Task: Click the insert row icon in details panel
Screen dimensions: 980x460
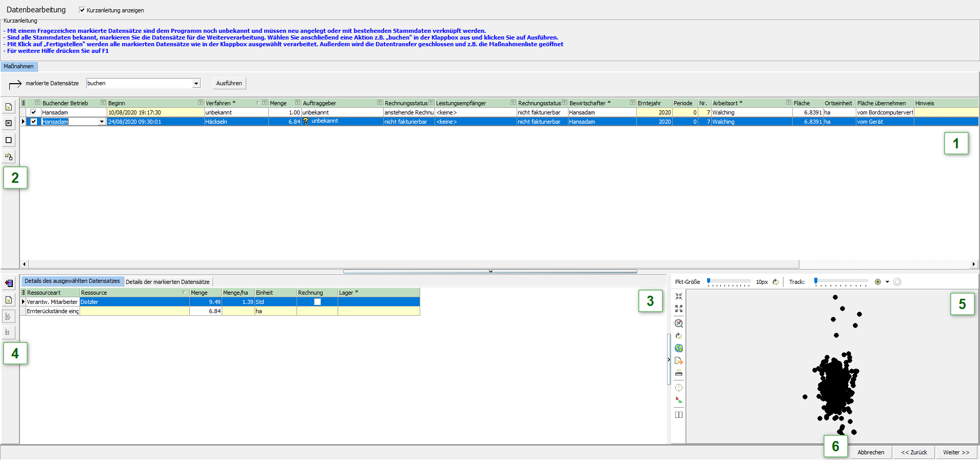Action: 9,283
